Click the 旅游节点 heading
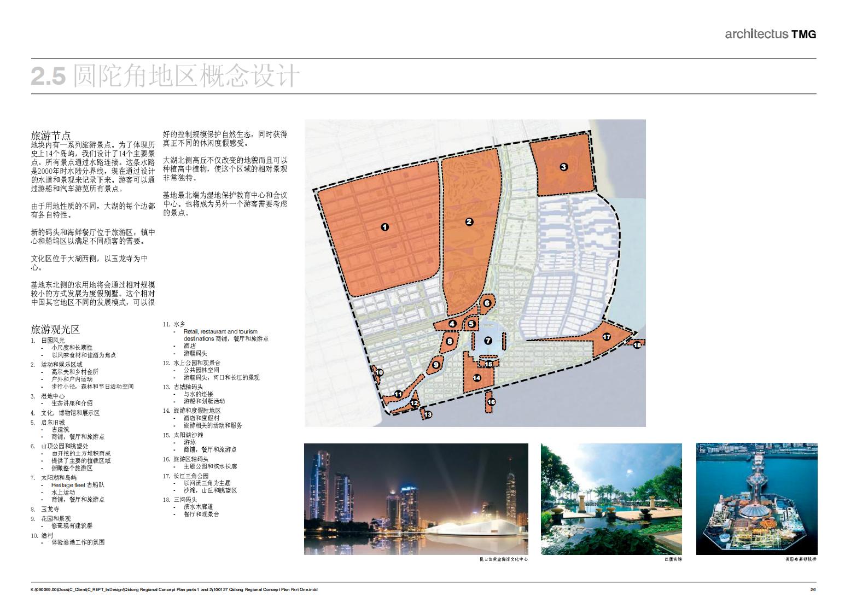 51,135
